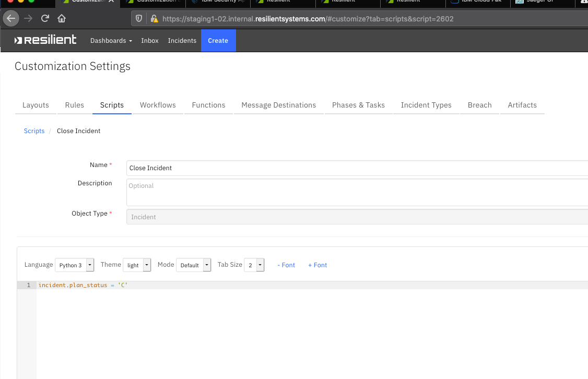Open the tracking protection shield icon

[139, 18]
